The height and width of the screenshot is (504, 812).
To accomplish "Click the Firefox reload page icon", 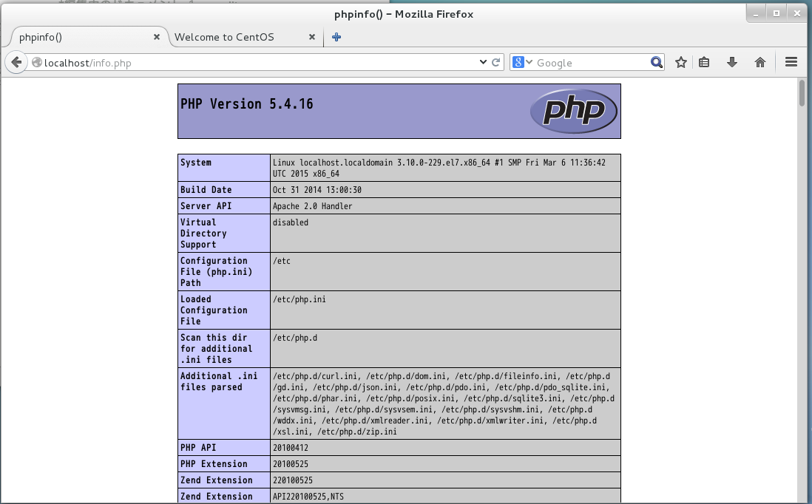I will click(x=495, y=62).
